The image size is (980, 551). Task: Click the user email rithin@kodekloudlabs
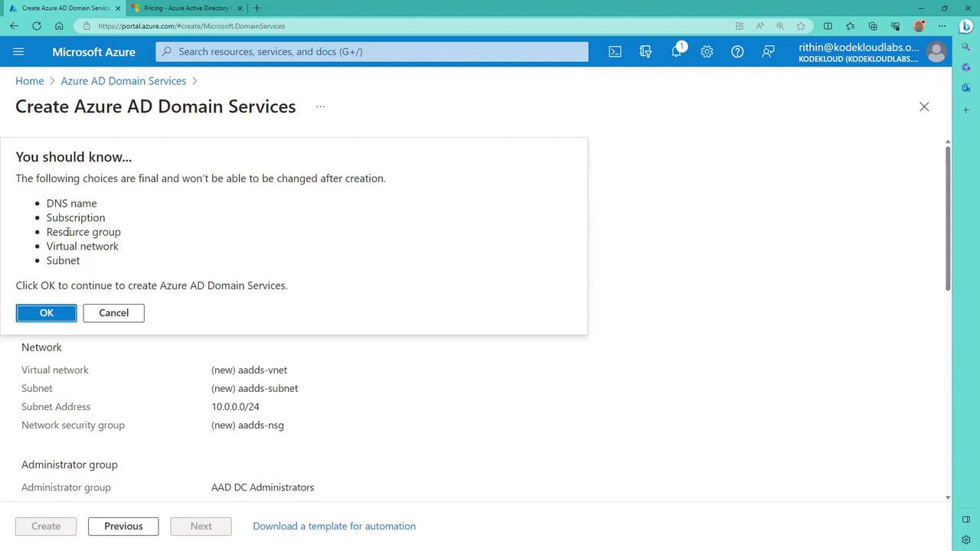click(x=858, y=47)
